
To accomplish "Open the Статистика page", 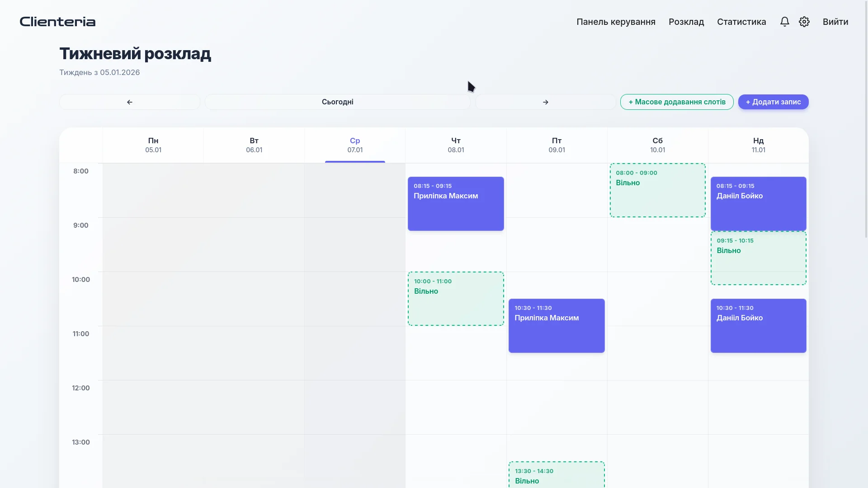I will 741,22.
